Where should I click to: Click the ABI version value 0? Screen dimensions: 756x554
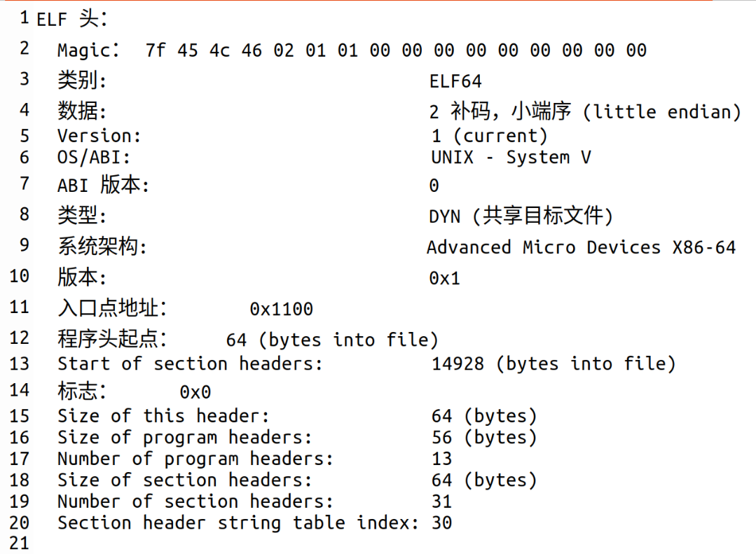coord(434,186)
